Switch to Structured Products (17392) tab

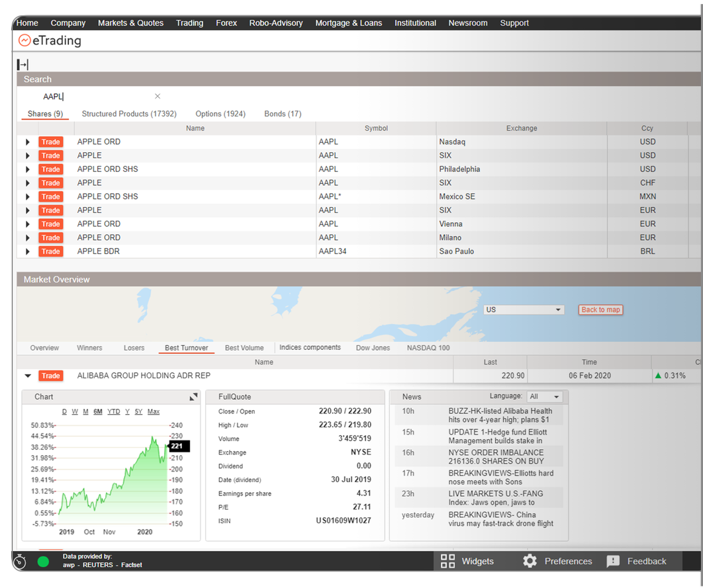(x=129, y=114)
